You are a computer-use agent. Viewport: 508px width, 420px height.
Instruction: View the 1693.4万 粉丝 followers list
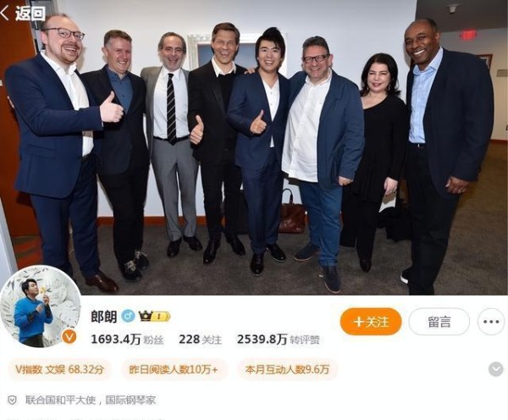click(x=127, y=340)
